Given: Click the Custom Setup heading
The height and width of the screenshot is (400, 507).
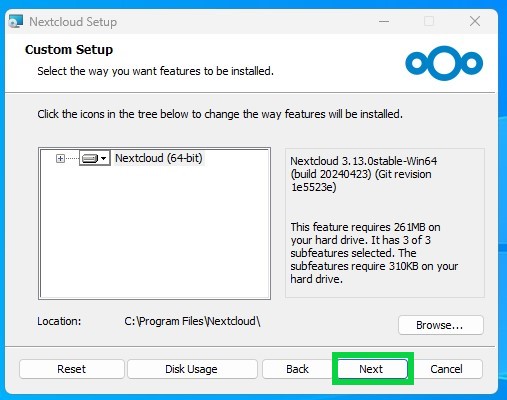Looking at the screenshot, I should [69, 50].
